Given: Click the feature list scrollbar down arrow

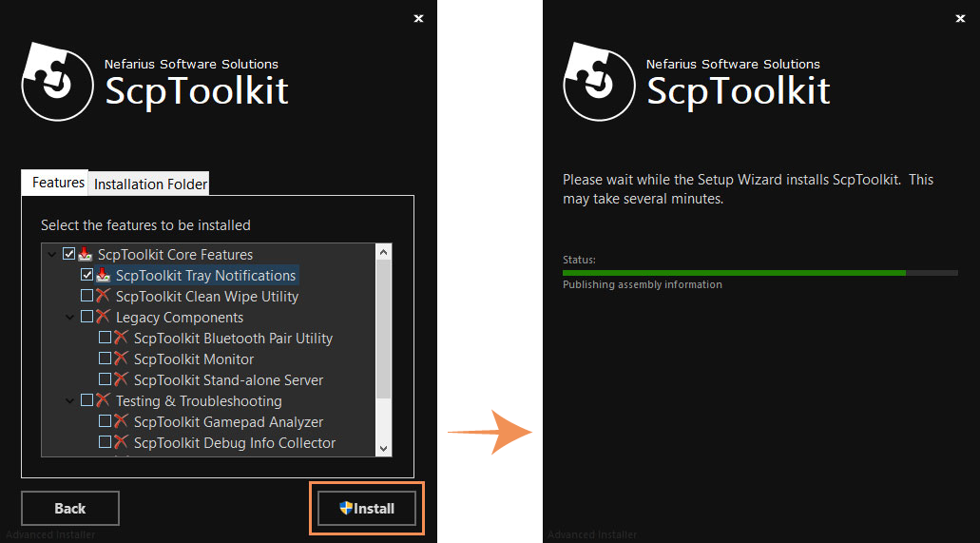Looking at the screenshot, I should 384,449.
